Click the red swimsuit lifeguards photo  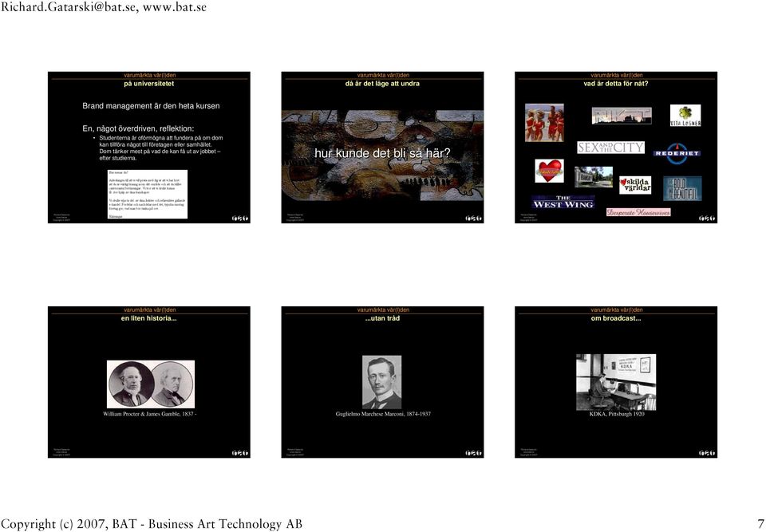tap(545, 123)
